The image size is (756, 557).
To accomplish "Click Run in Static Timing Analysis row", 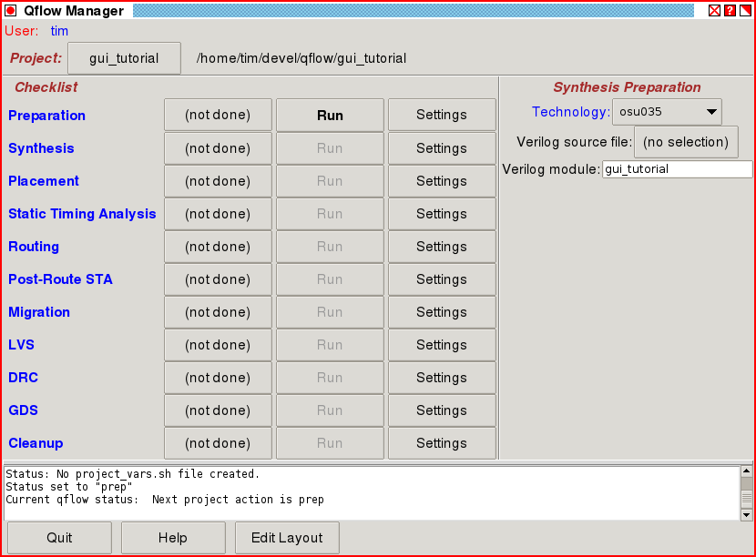I will click(x=330, y=214).
